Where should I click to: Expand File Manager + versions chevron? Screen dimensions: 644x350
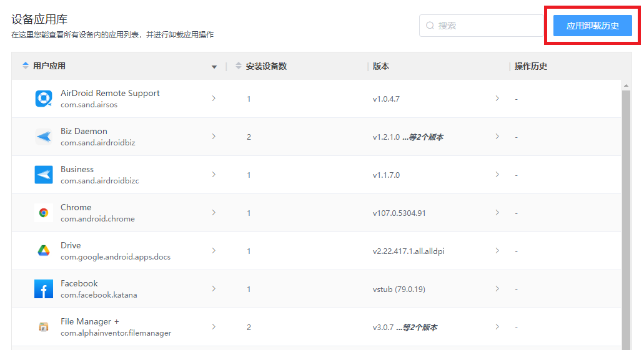click(x=497, y=327)
